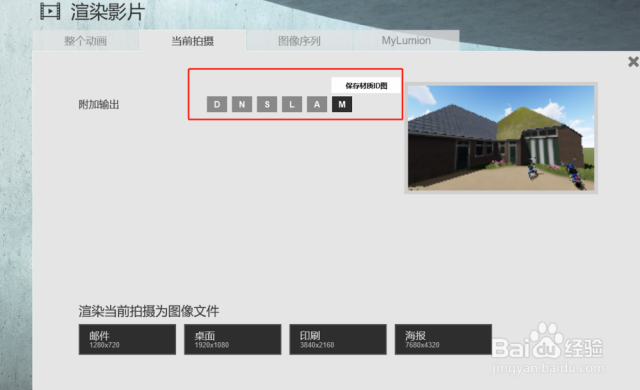The height and width of the screenshot is (390, 640).
Task: Click the 渲染当前拍摄为图像文件 heading
Action: click(x=149, y=311)
